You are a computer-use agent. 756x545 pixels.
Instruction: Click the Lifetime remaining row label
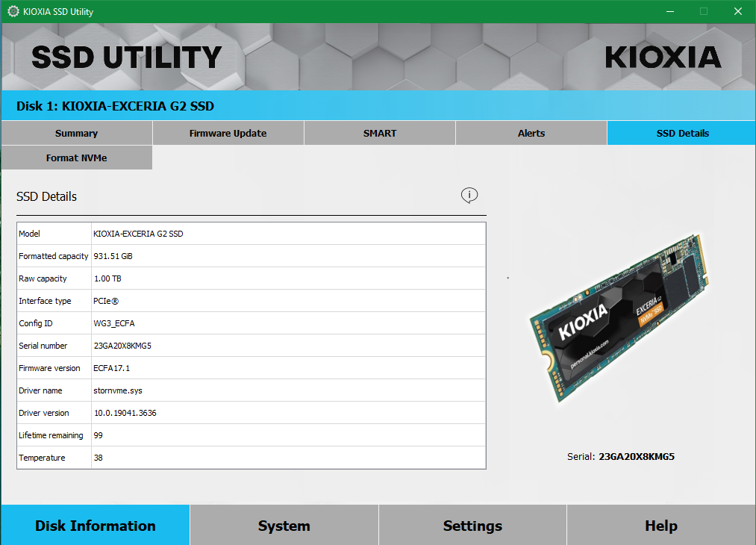pos(51,435)
